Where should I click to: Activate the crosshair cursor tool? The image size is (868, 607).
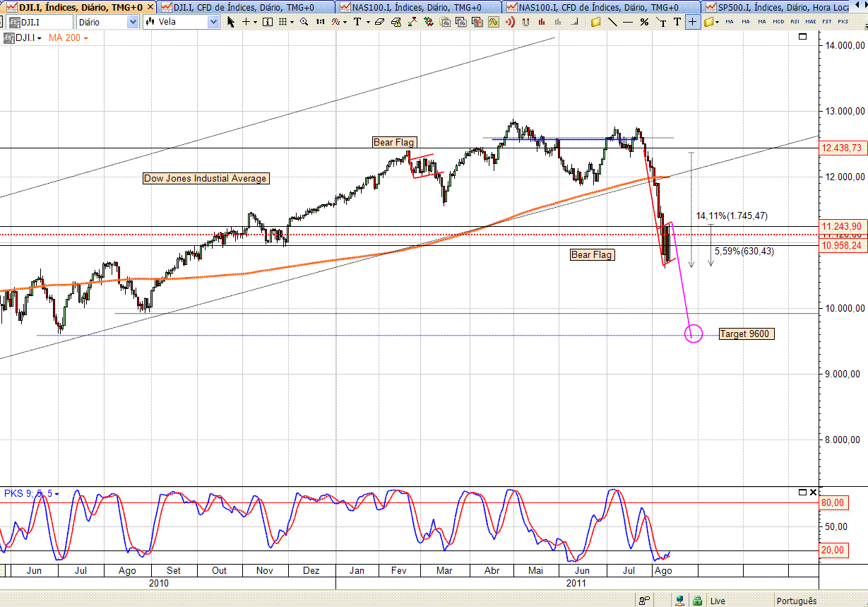click(x=246, y=22)
